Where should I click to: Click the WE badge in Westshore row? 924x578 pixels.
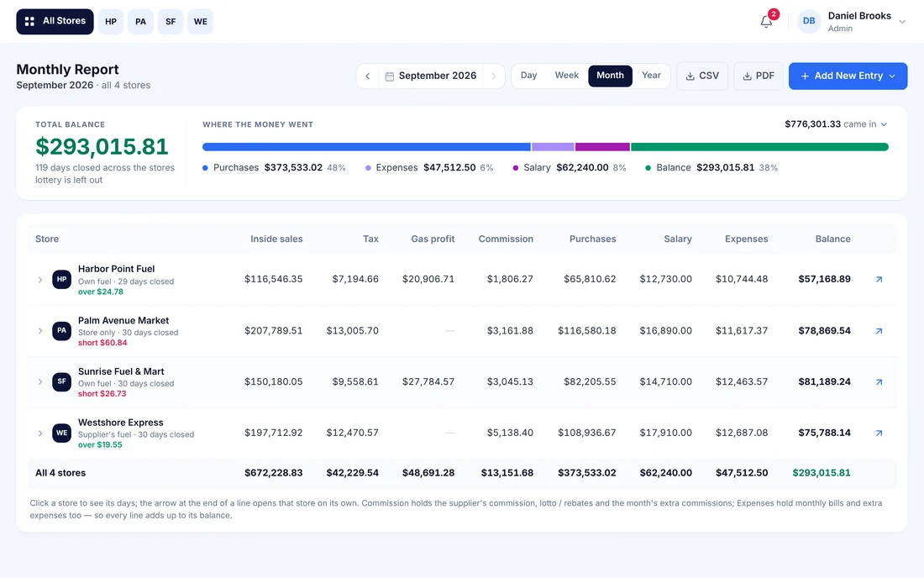62,433
